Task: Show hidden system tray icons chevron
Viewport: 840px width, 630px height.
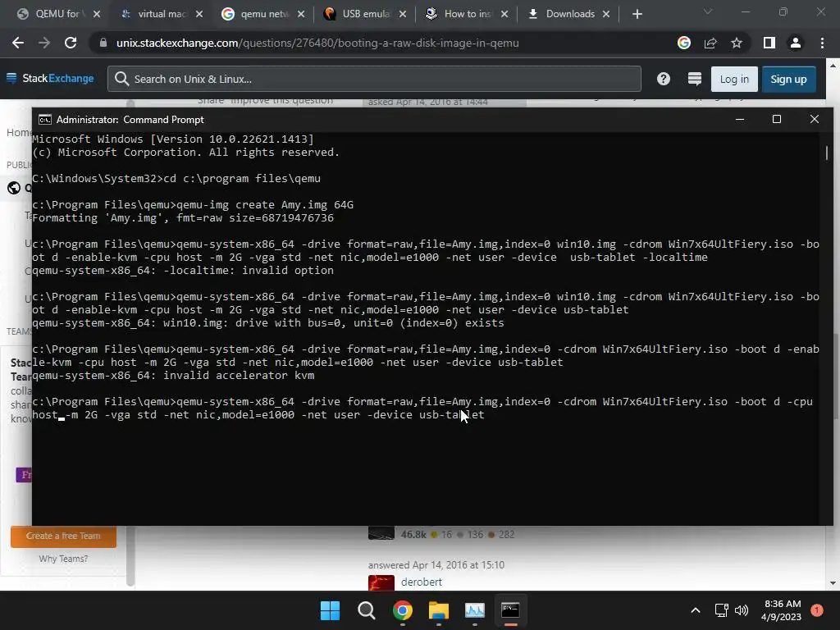Action: point(695,610)
